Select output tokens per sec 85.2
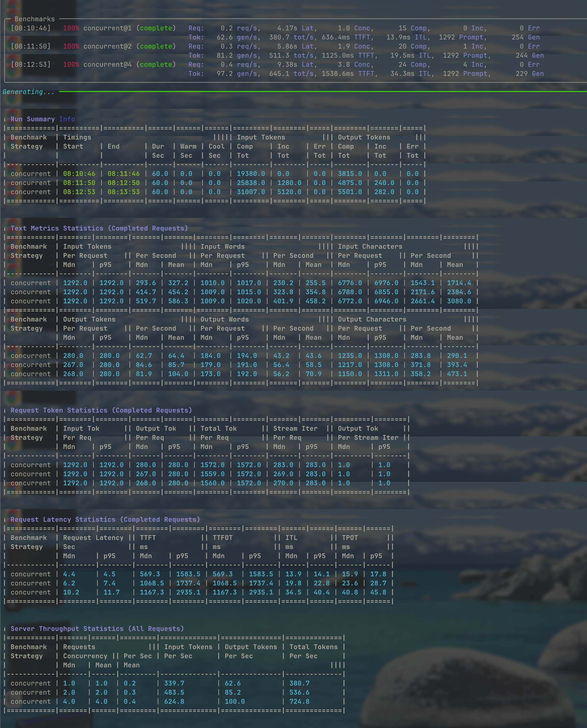 click(233, 692)
